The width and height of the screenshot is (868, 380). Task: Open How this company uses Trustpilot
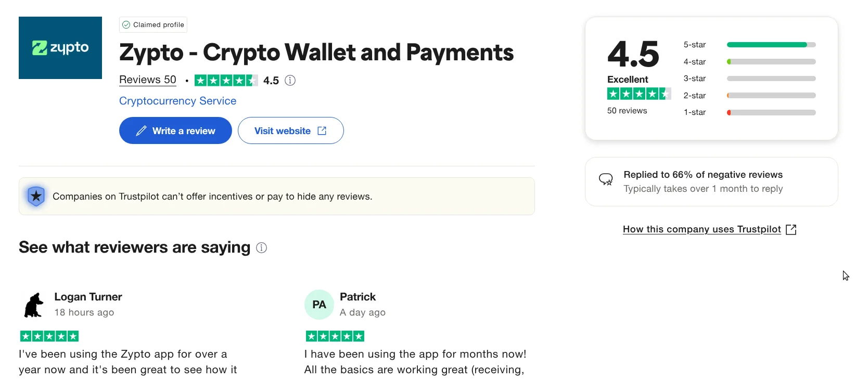click(x=702, y=229)
